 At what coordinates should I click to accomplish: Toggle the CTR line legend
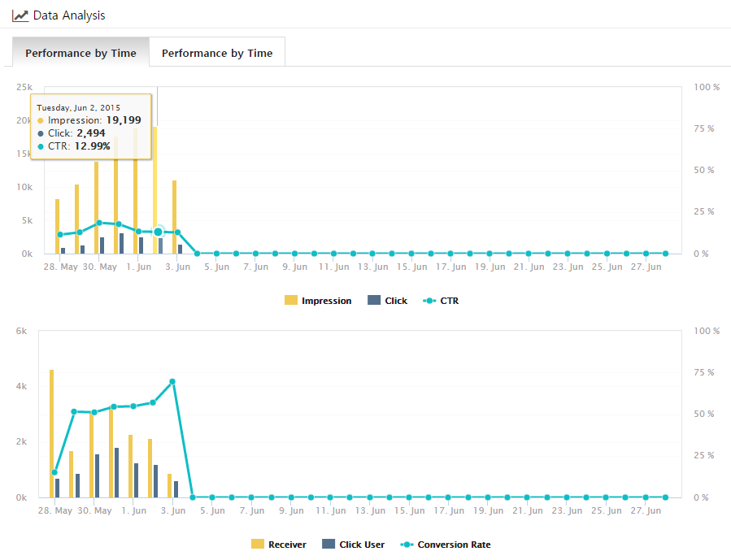(x=449, y=301)
